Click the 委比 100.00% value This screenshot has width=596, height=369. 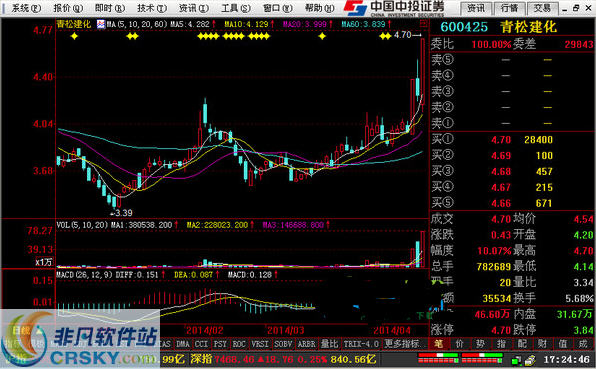click(491, 44)
